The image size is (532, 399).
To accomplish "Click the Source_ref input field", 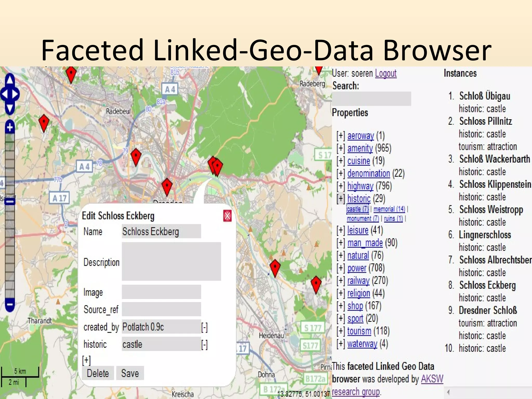I will click(x=161, y=309).
